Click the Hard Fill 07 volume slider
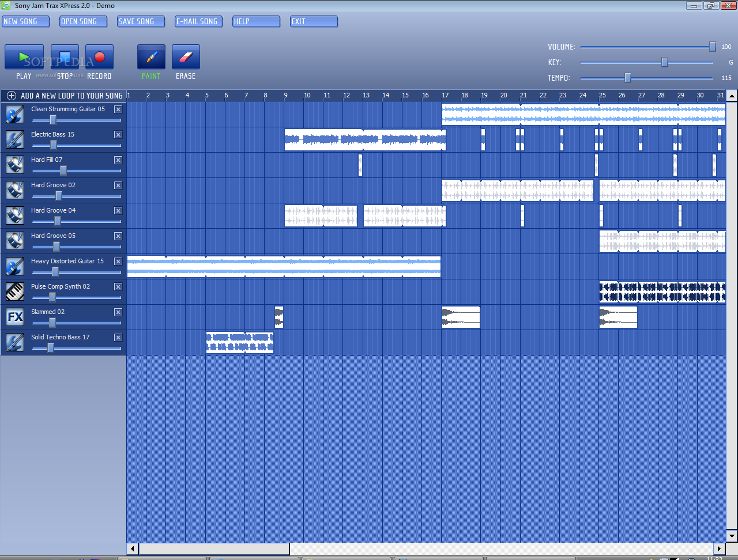 point(76,171)
